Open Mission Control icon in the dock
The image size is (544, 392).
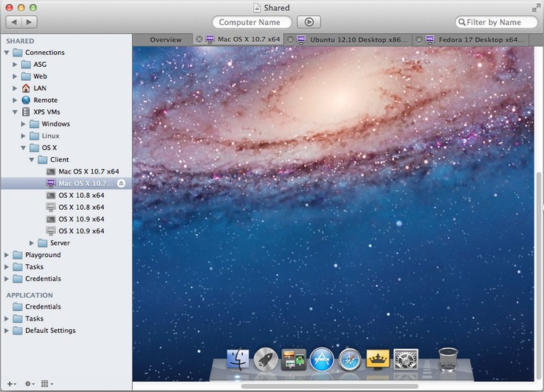[x=293, y=360]
